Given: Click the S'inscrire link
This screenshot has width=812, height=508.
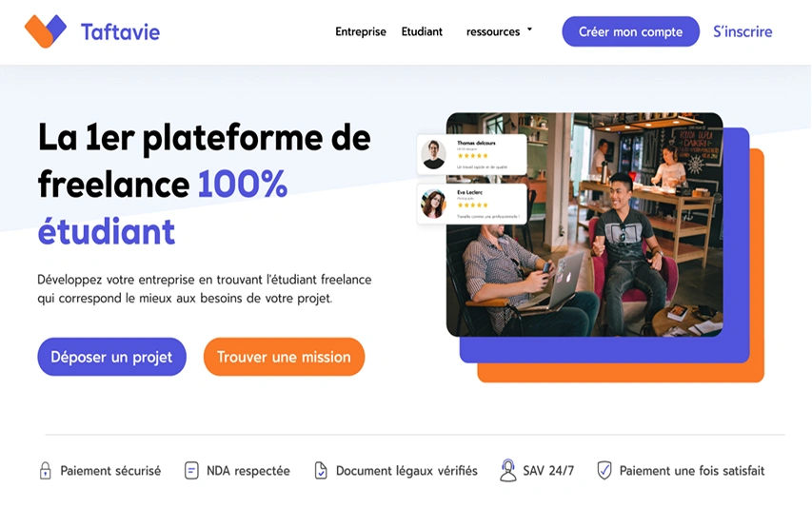Looking at the screenshot, I should pos(743,31).
